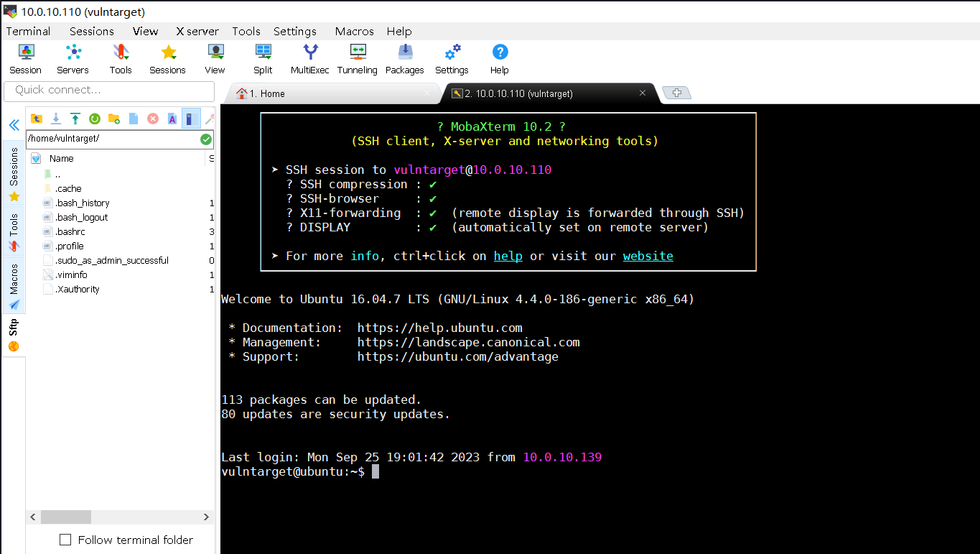The height and width of the screenshot is (554, 980).
Task: Switch to the Home tab
Action: click(x=334, y=93)
